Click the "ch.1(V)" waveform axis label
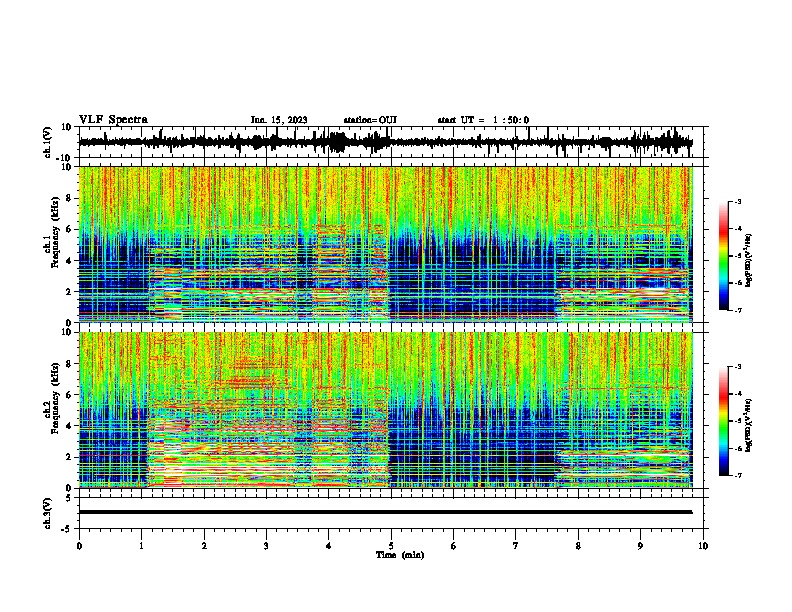792x612 pixels. click(x=48, y=142)
